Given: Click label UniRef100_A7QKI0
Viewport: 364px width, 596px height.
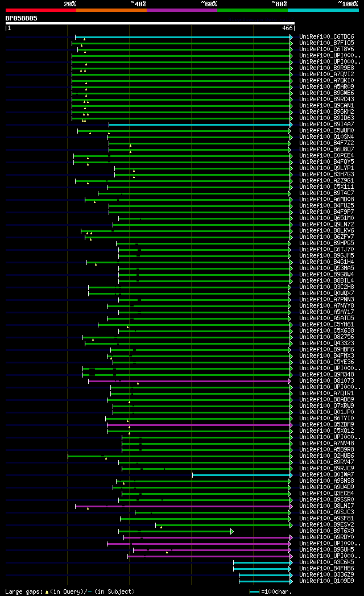Looking at the screenshot, I should [326, 81].
